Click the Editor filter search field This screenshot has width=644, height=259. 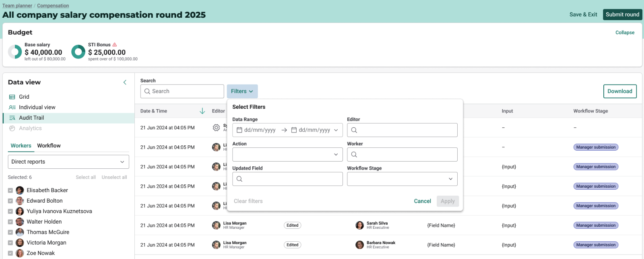pos(402,130)
